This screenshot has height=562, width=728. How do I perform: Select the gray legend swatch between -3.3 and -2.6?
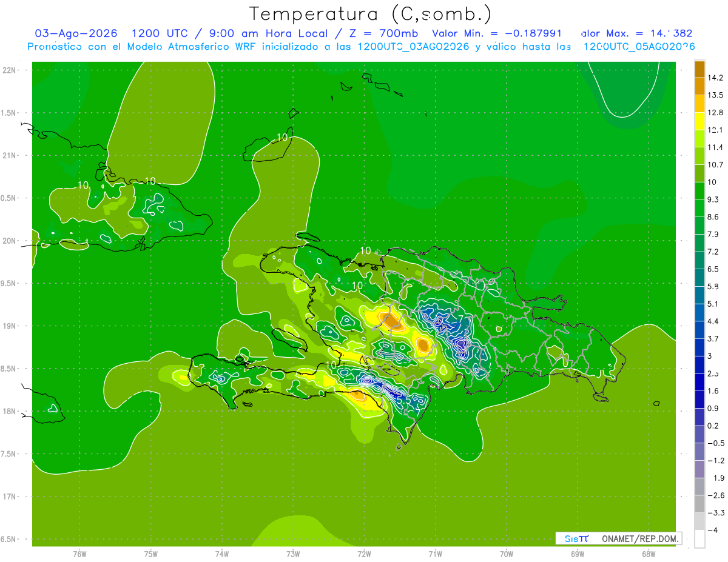[x=699, y=504]
